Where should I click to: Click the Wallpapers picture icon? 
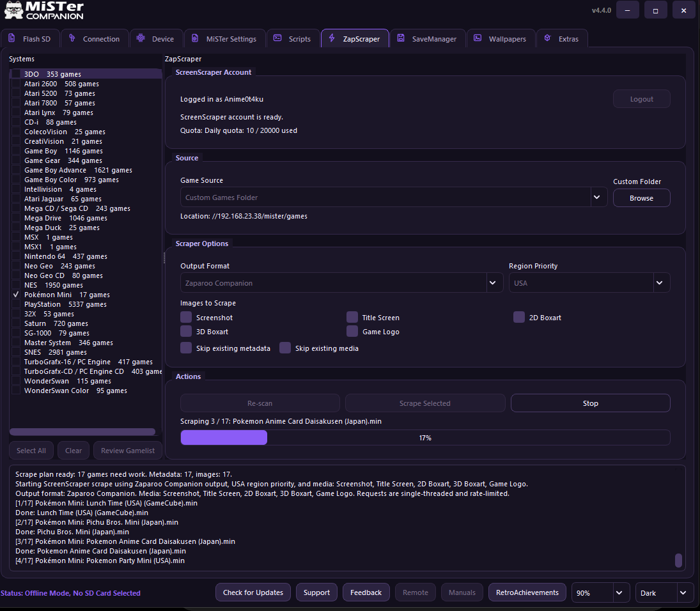[478, 38]
